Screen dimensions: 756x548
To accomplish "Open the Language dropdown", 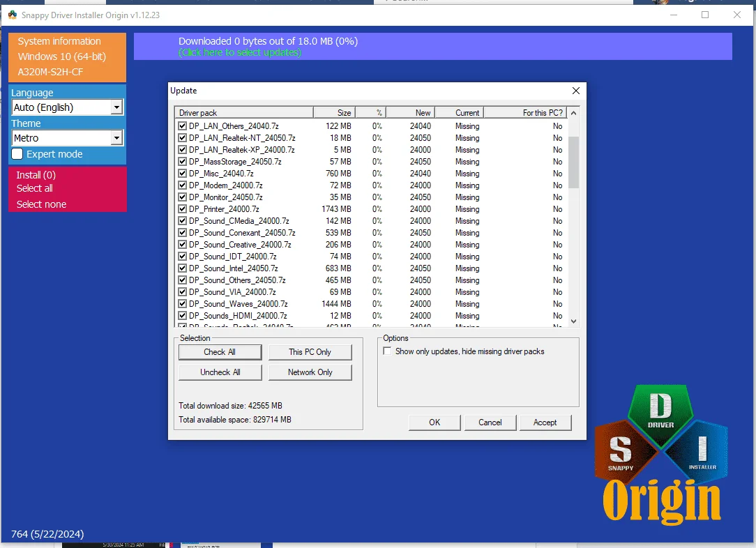I will click(116, 107).
